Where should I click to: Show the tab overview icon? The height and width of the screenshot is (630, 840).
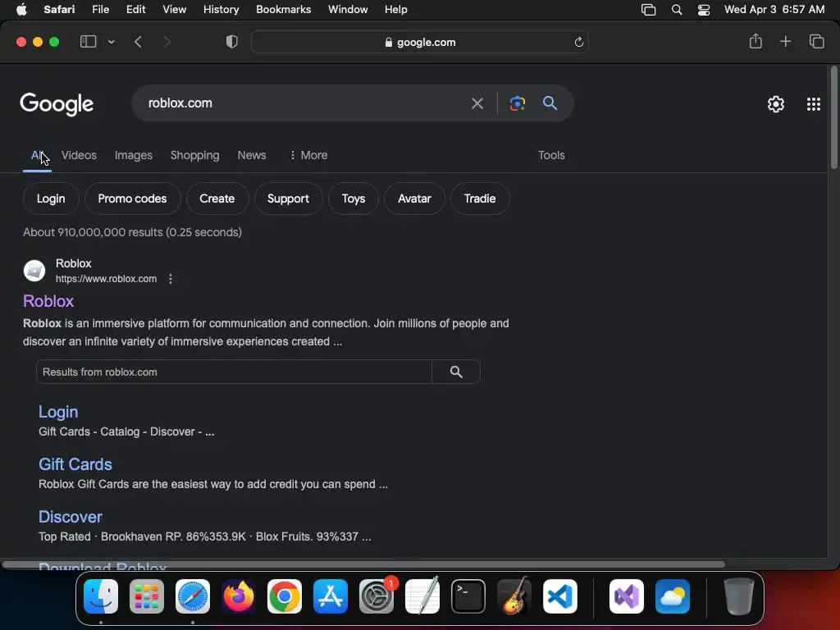pyautogui.click(x=816, y=41)
